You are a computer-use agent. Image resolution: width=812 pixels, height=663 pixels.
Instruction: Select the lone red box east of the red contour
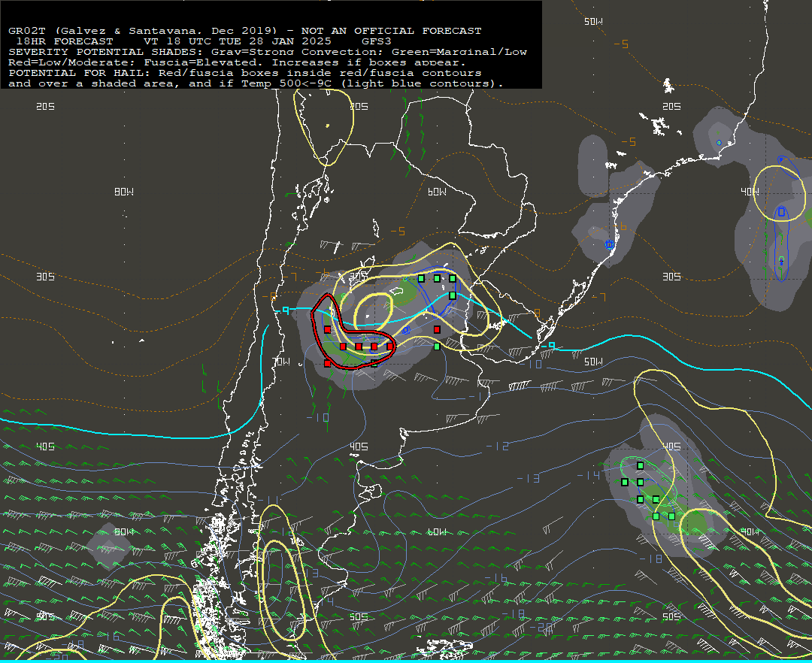[437, 330]
